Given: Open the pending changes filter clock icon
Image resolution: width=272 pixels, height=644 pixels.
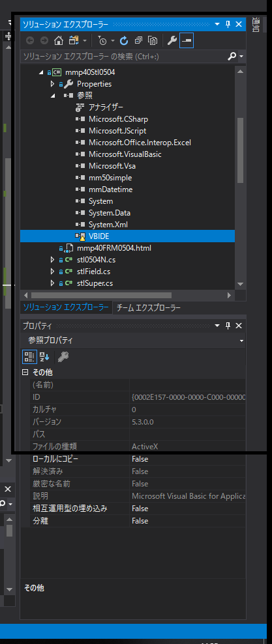Looking at the screenshot, I should click(102, 40).
